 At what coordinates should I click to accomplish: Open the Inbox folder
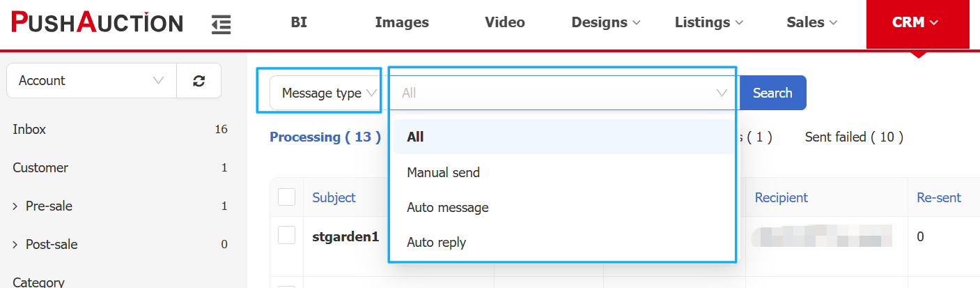click(29, 130)
